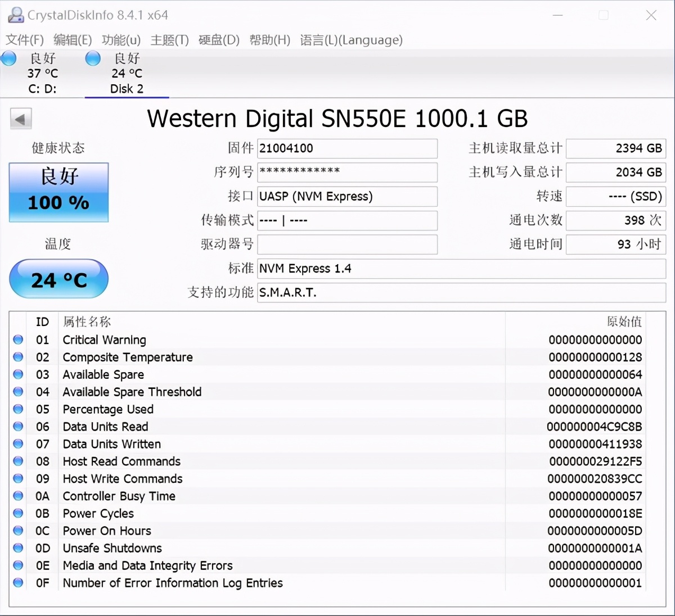The height and width of the screenshot is (616, 675).
Task: Click the CrystalDiskInfo app icon in title bar
Action: coord(16,15)
